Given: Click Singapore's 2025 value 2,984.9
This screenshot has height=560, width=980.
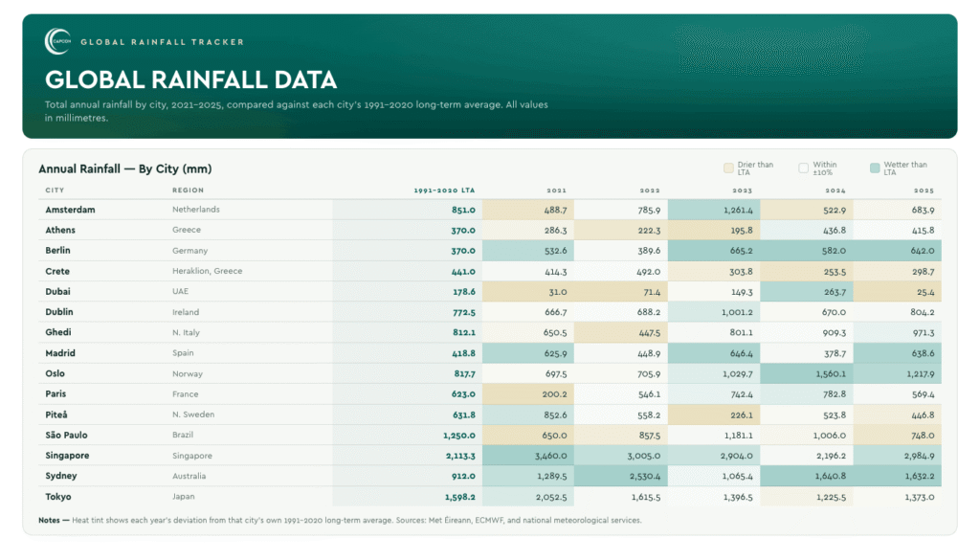Looking at the screenshot, I should (919, 457).
